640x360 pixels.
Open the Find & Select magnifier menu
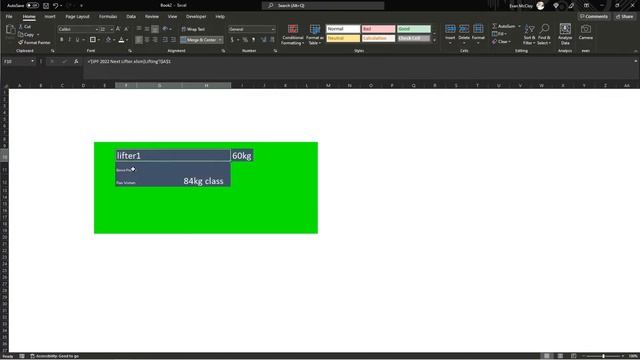(x=544, y=34)
